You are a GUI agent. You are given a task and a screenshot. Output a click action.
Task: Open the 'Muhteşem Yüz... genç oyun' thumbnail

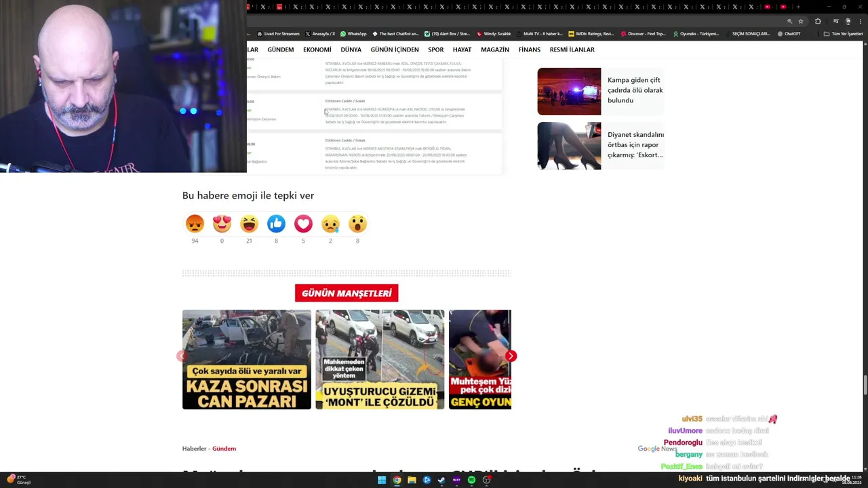point(480,359)
